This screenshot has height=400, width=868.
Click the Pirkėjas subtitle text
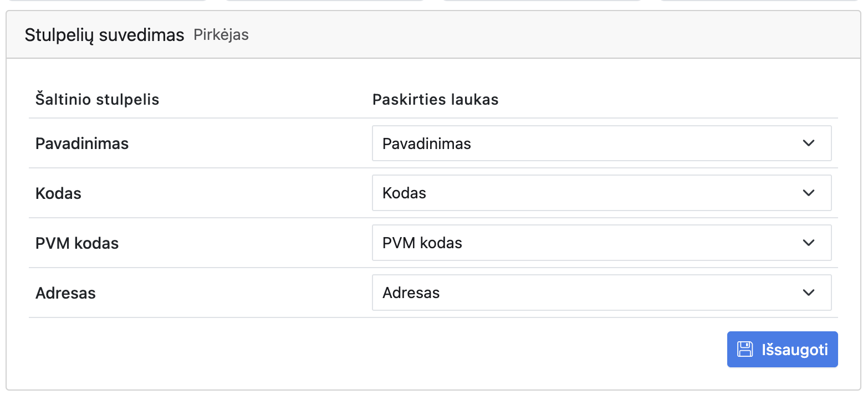click(x=221, y=35)
